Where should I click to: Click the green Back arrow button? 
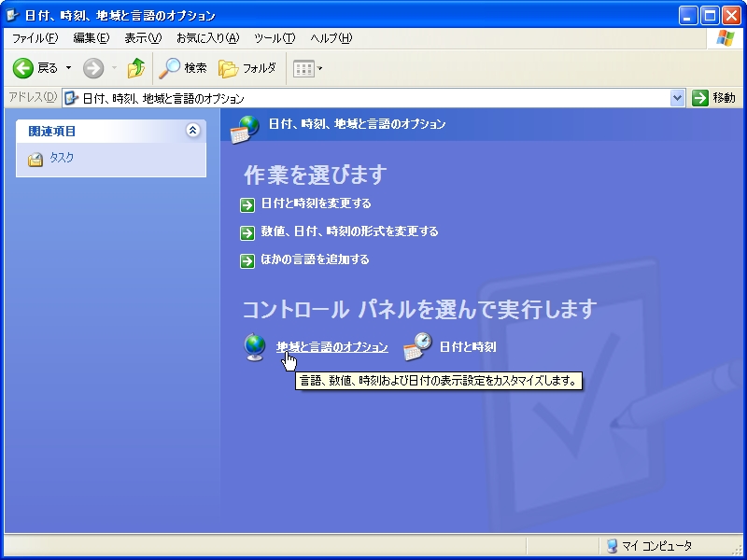tap(23, 68)
